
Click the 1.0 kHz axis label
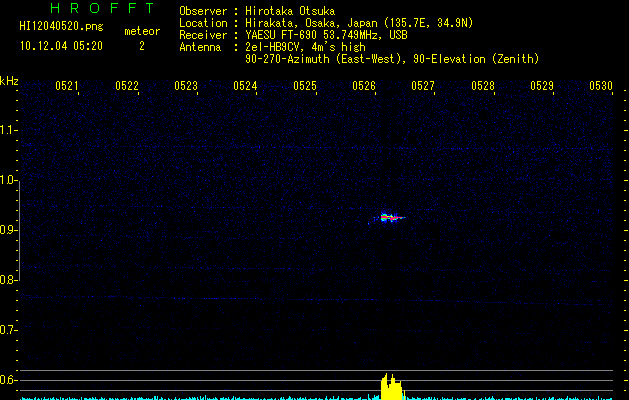pyautogui.click(x=8, y=180)
